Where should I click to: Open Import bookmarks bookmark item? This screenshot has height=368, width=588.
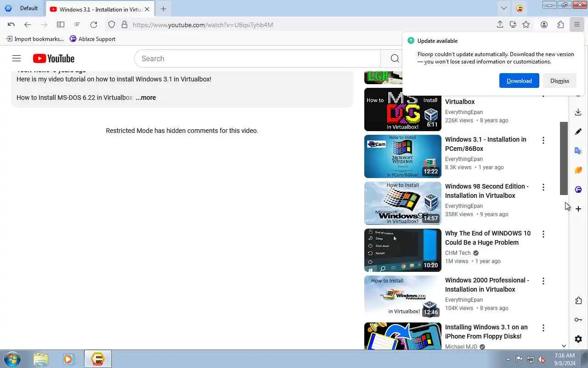pyautogui.click(x=35, y=39)
